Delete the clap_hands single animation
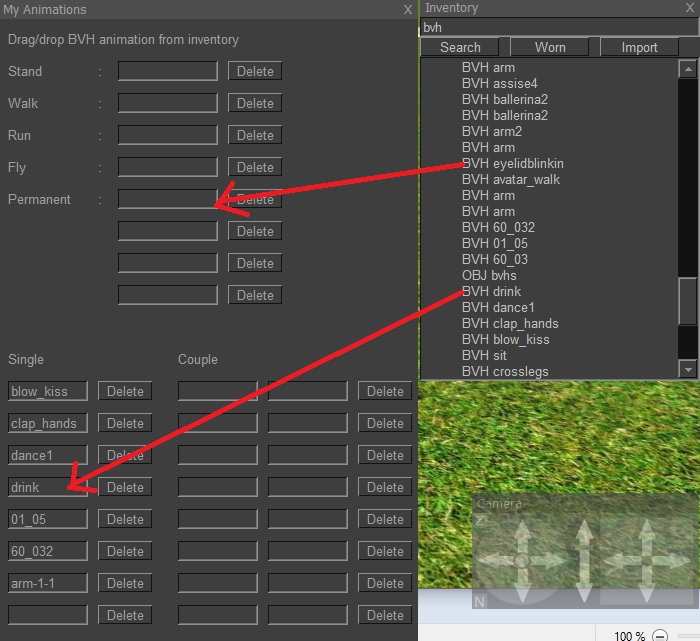700x641 pixels. click(x=125, y=423)
